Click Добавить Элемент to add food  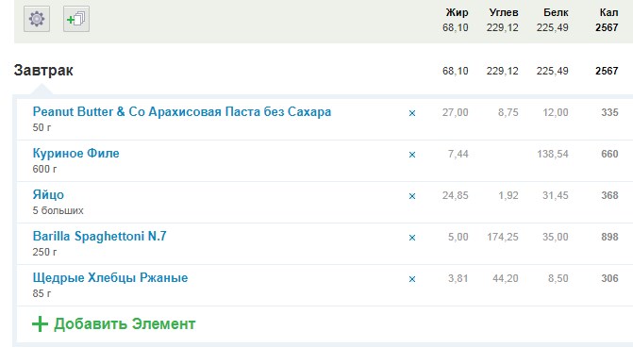125,324
